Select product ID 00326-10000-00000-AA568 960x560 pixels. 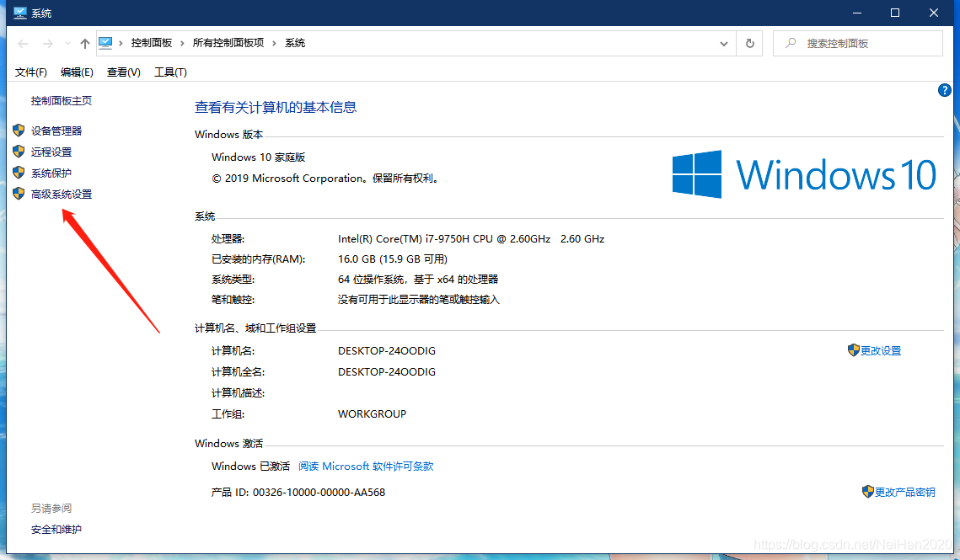click(x=319, y=492)
